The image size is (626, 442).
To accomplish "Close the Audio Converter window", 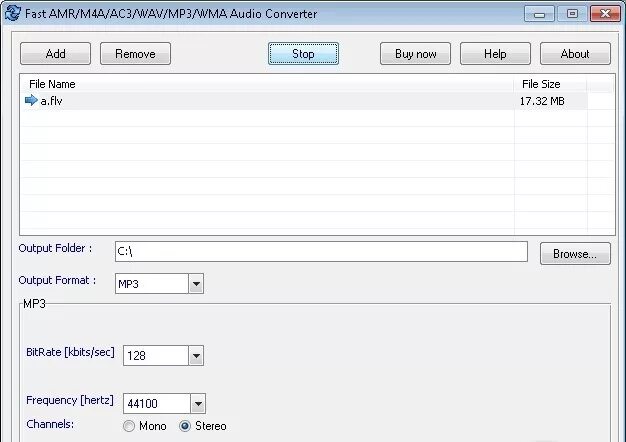I will point(605,14).
